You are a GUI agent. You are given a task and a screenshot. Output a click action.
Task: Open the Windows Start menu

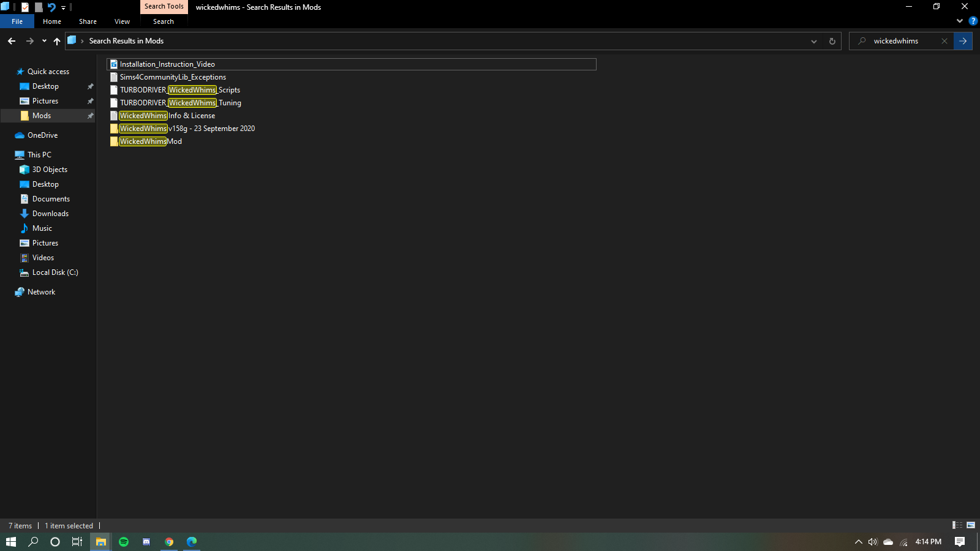coord(11,542)
